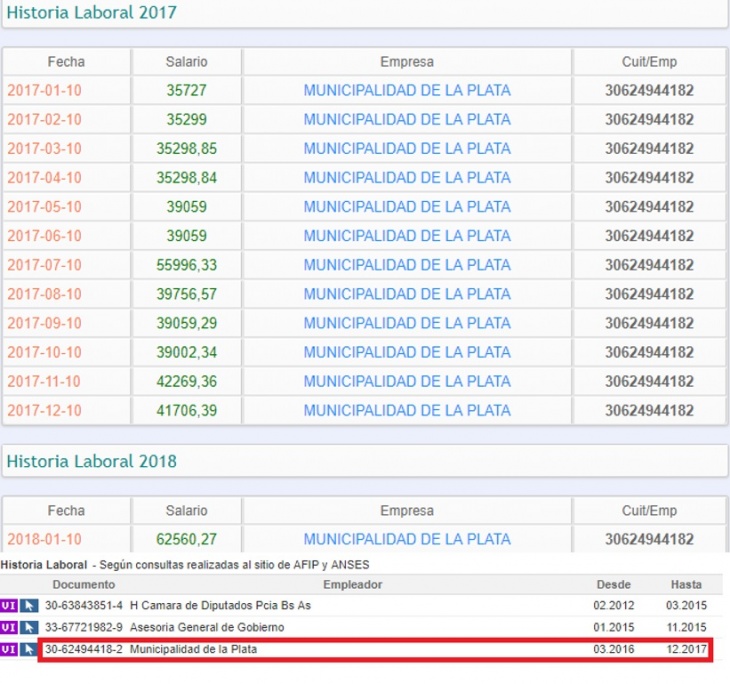Click the Hasta column header
Image resolution: width=730 pixels, height=684 pixels.
[686, 584]
